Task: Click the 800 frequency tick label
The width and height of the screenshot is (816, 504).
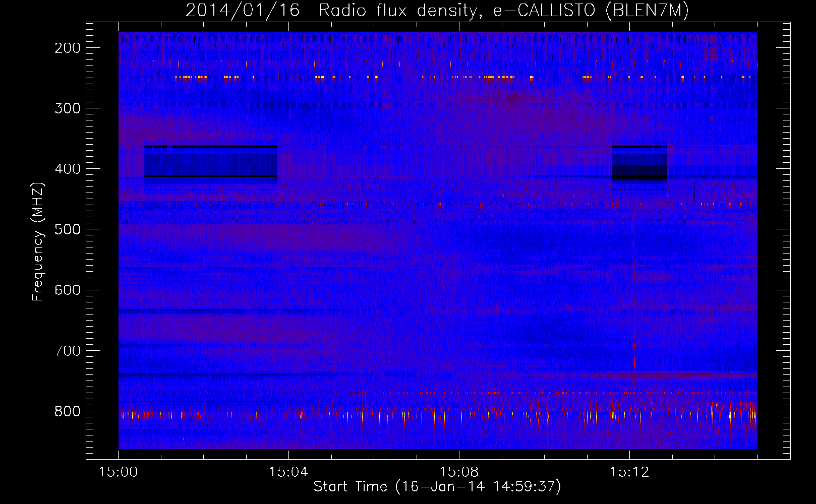Action: click(68, 411)
